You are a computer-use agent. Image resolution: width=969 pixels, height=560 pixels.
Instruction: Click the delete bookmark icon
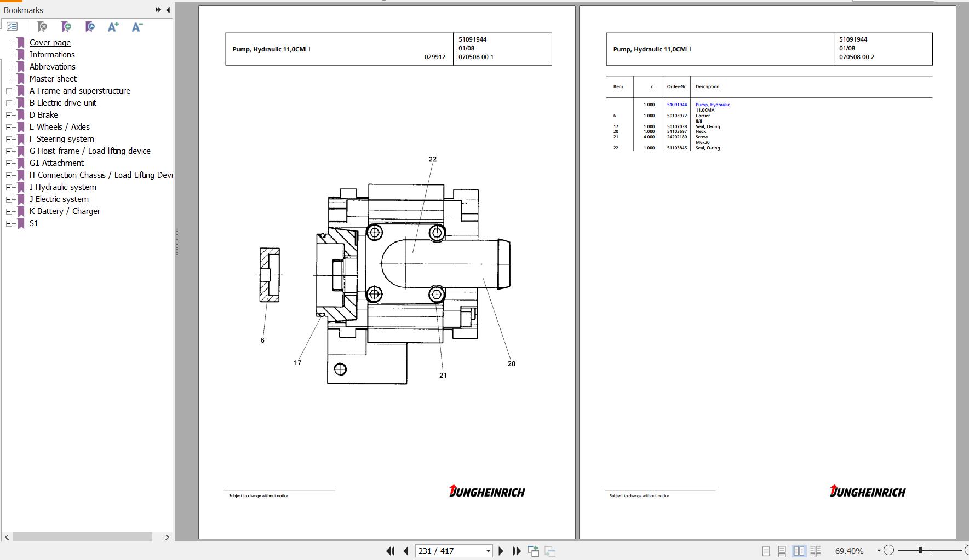pyautogui.click(x=42, y=26)
